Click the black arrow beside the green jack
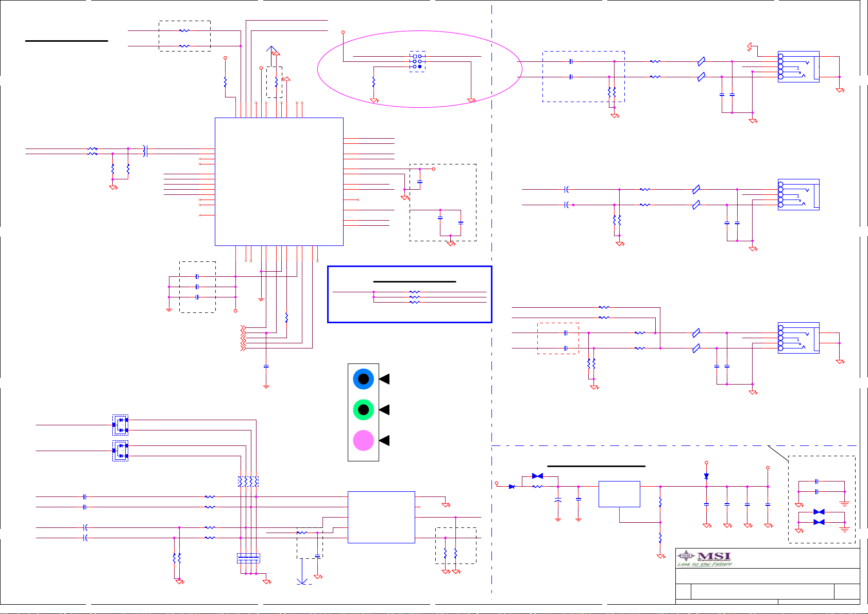Image resolution: width=868 pixels, height=614 pixels. 384,410
